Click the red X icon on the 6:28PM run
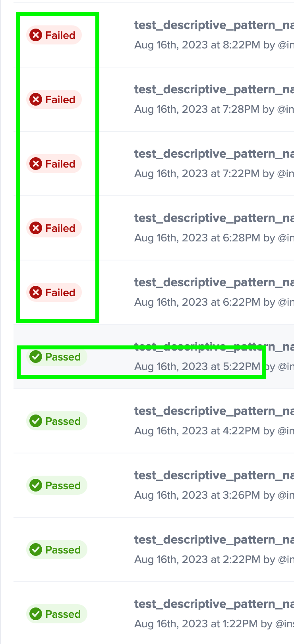 36,228
